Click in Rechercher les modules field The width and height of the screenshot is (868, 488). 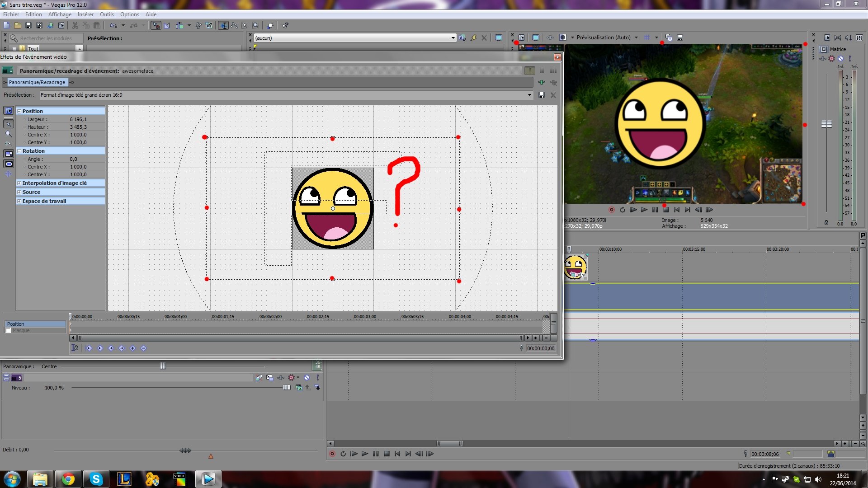coord(46,38)
